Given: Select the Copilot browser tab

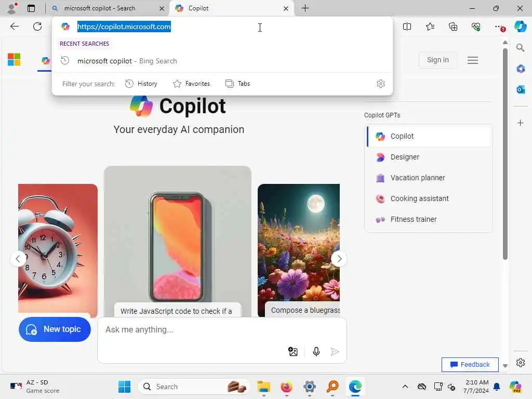Looking at the screenshot, I should [232, 8].
